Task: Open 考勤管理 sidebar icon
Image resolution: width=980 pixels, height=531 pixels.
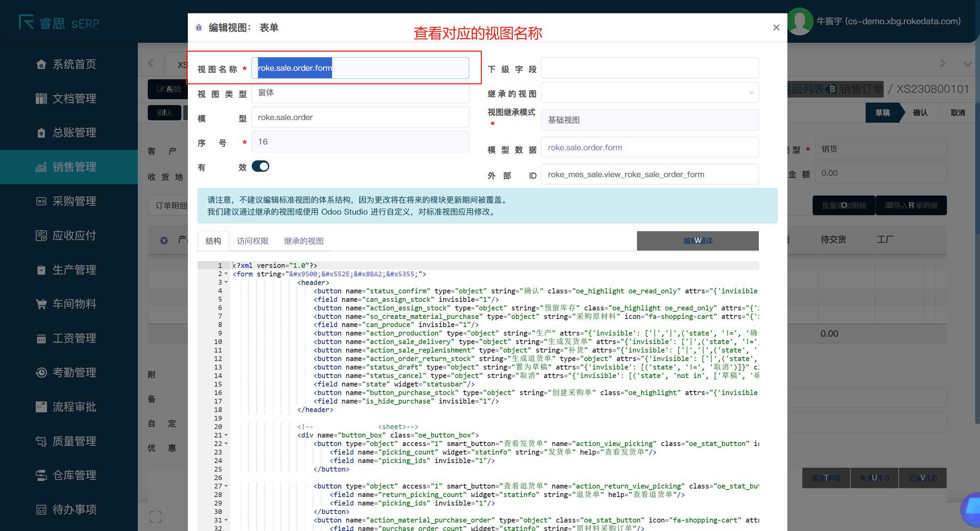Action: pos(41,373)
